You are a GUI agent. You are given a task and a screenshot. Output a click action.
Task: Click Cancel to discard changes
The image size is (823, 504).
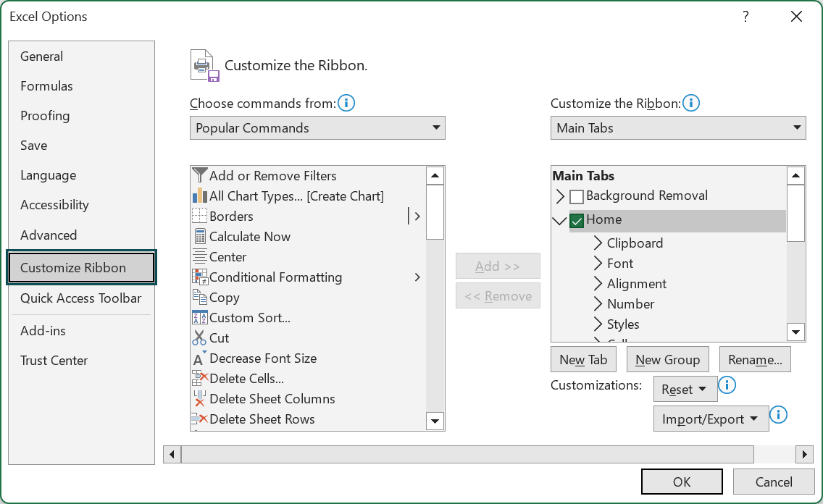tap(774, 482)
